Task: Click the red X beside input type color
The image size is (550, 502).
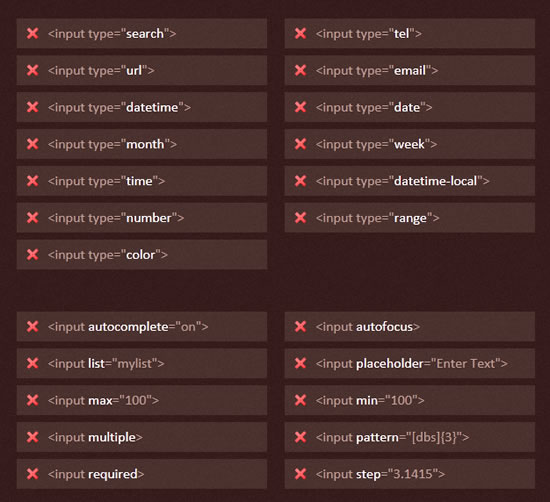Action: (x=33, y=255)
